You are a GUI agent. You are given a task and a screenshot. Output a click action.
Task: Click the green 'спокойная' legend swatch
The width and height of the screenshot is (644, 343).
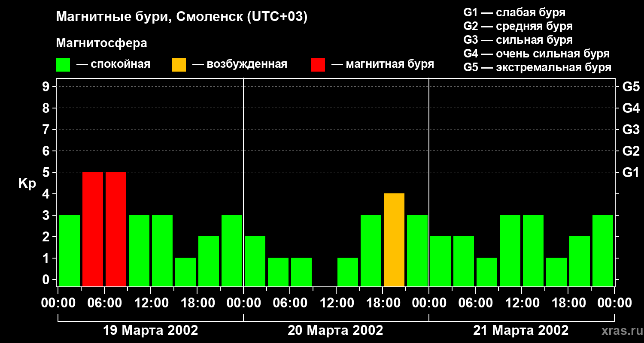tap(63, 65)
